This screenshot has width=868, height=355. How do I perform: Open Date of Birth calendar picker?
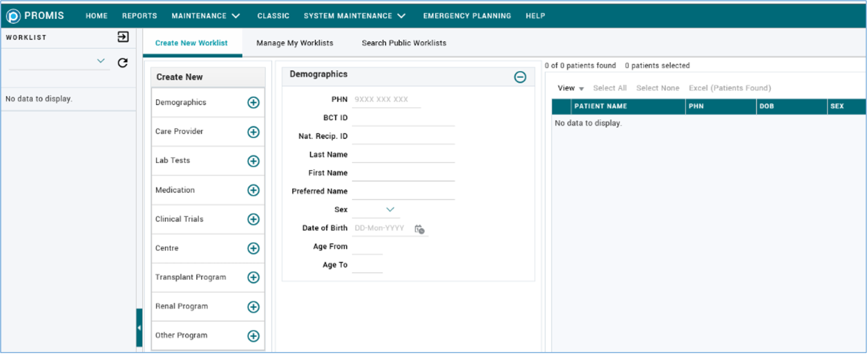pyautogui.click(x=419, y=229)
